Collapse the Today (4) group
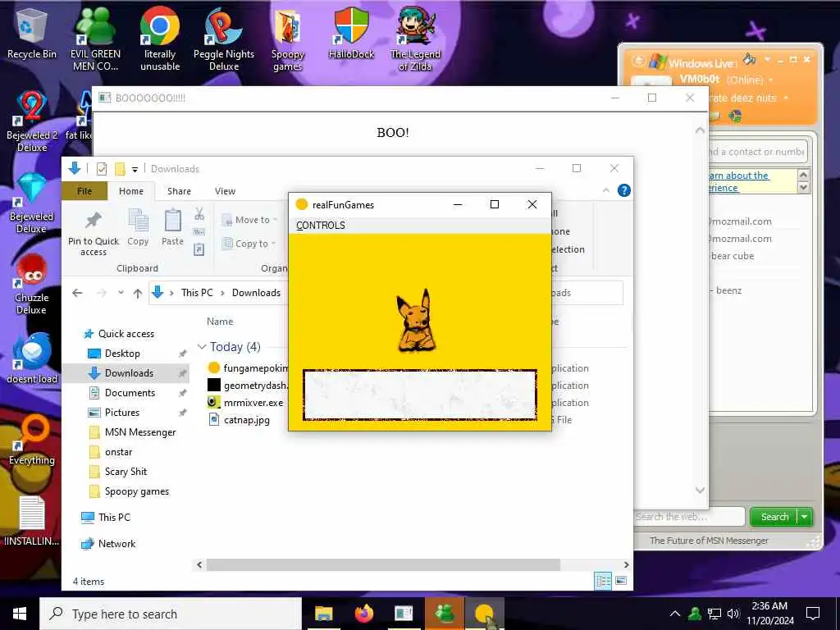The width and height of the screenshot is (840, 630). (202, 347)
